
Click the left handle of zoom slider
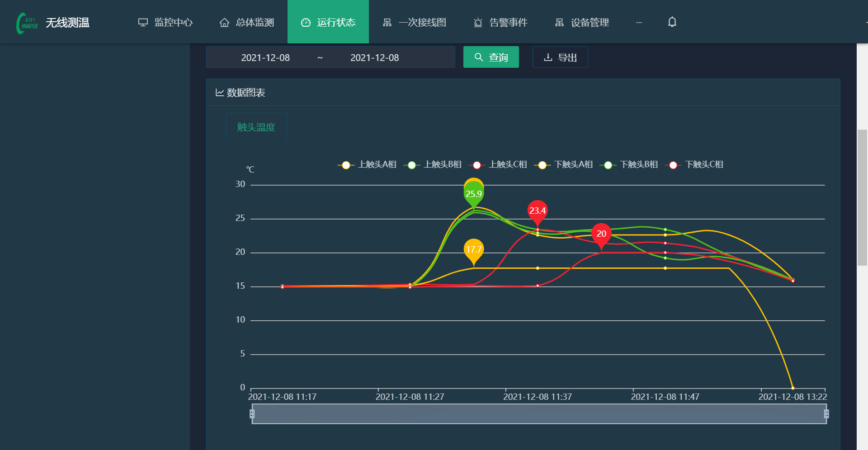(x=252, y=414)
